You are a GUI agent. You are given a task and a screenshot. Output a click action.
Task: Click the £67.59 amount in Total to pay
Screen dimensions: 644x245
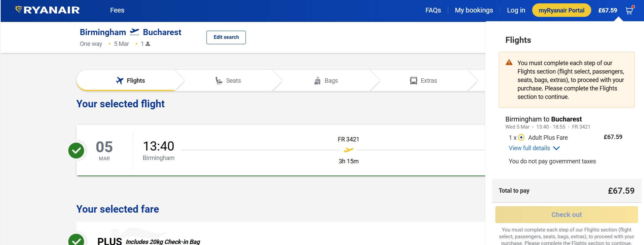tap(621, 191)
